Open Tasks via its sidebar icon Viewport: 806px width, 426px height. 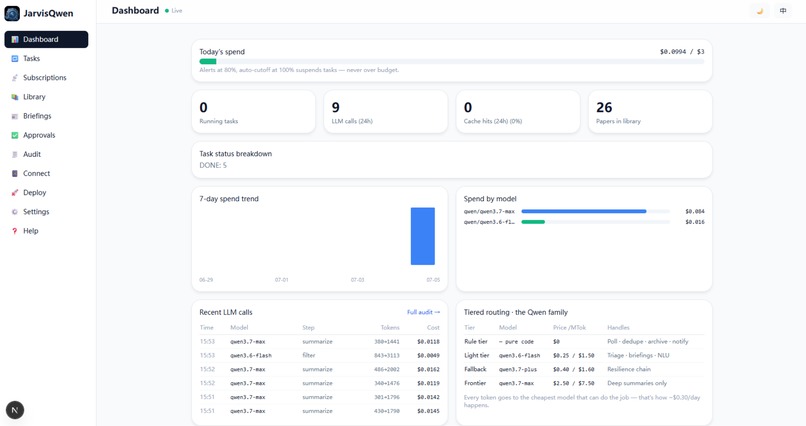point(15,59)
